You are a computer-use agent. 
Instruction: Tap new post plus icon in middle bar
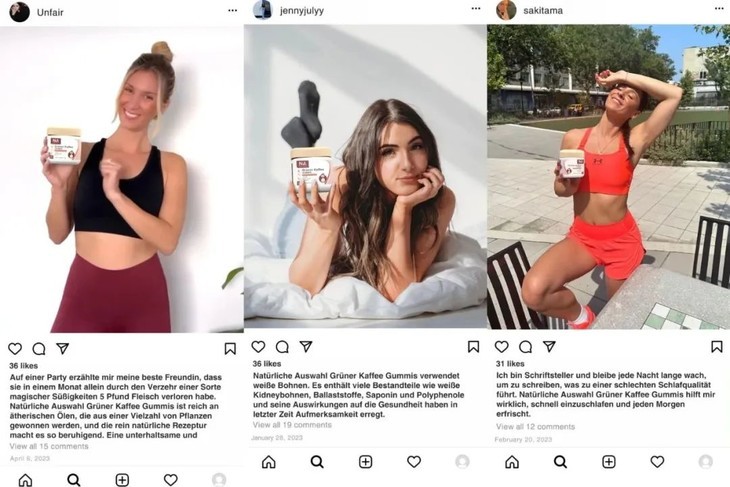[x=365, y=462]
